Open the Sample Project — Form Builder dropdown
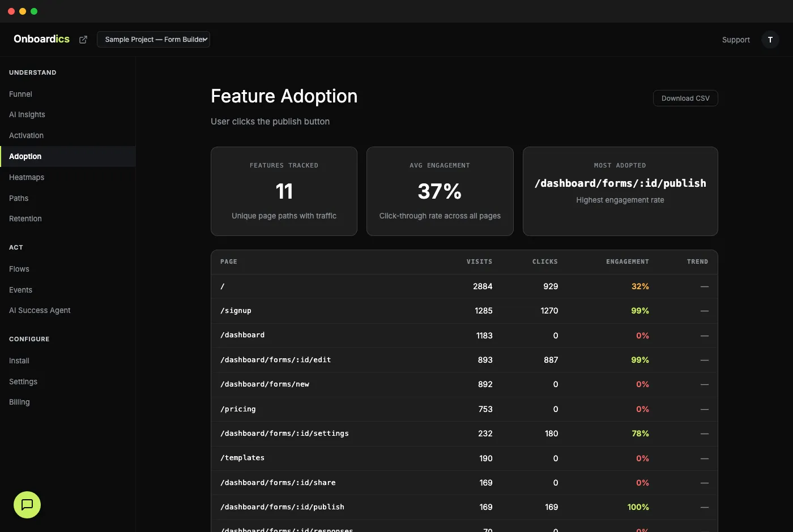The width and height of the screenshot is (793, 532). click(x=153, y=39)
